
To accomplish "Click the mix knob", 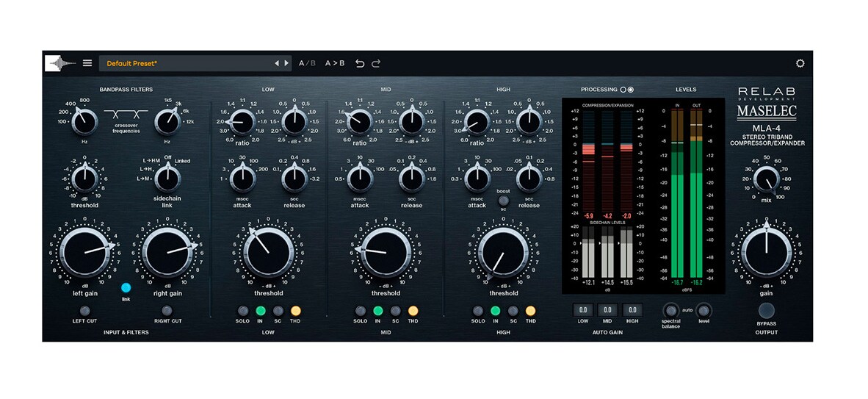I will click(766, 179).
